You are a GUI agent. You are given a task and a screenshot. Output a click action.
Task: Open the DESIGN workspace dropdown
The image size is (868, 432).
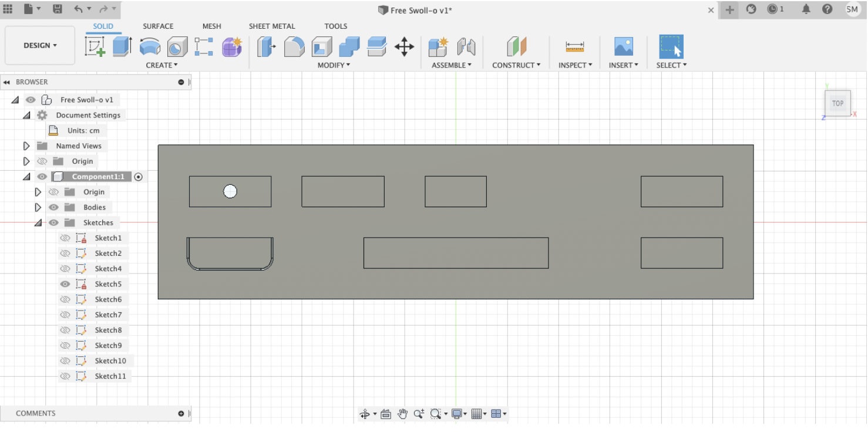pyautogui.click(x=40, y=45)
